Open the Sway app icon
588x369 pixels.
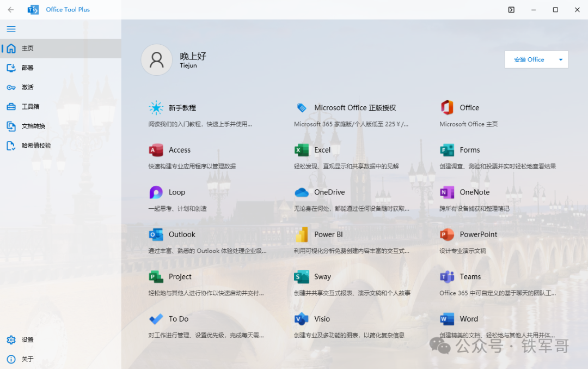click(301, 277)
